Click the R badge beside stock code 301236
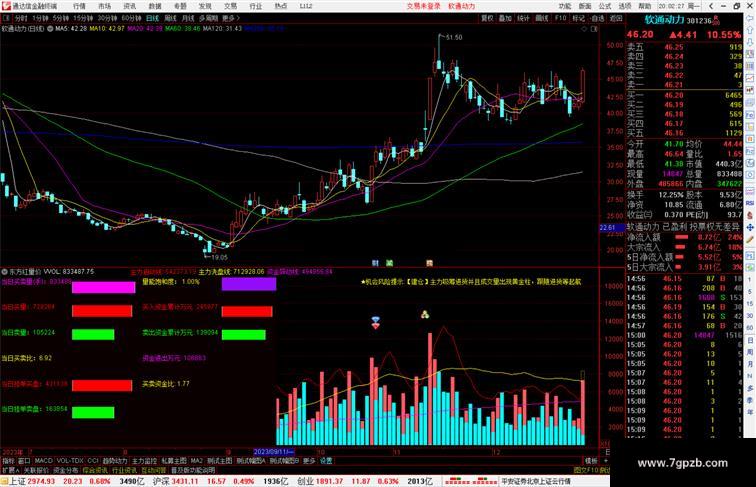 716,20
